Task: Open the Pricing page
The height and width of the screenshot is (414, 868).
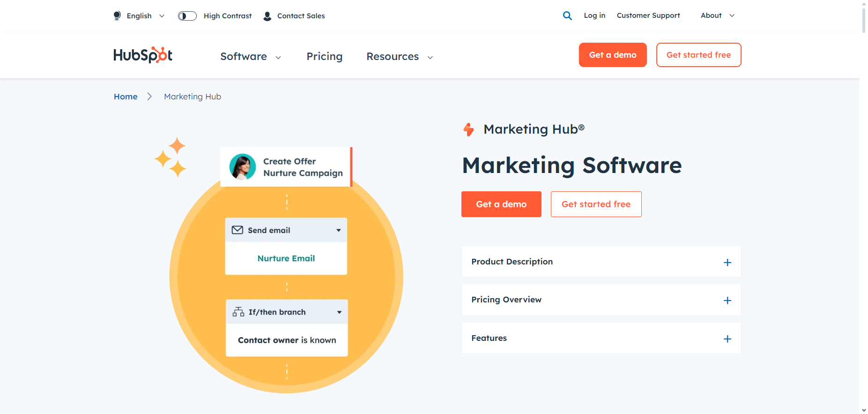Action: [x=325, y=57]
